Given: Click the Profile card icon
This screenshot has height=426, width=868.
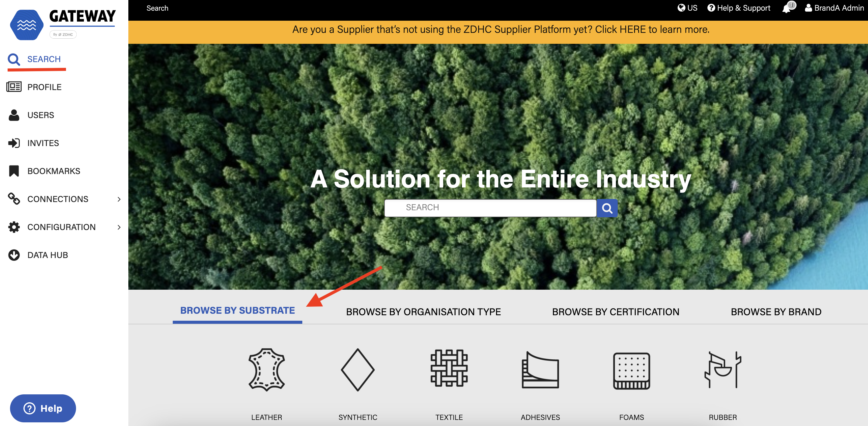Looking at the screenshot, I should point(14,87).
